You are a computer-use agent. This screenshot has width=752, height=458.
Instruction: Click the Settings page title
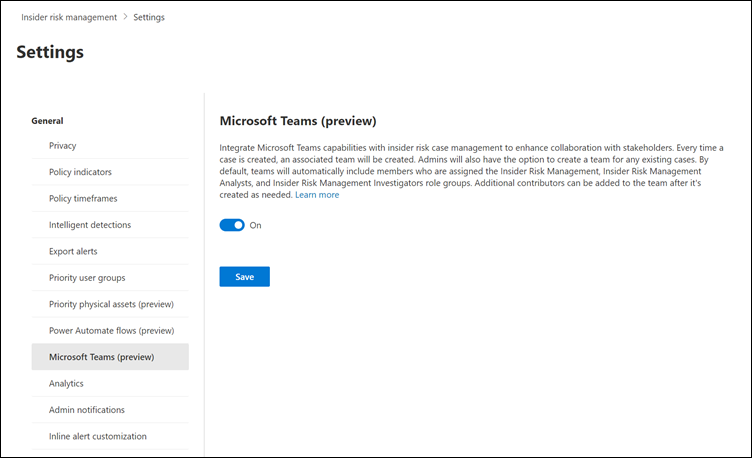pyautogui.click(x=50, y=52)
